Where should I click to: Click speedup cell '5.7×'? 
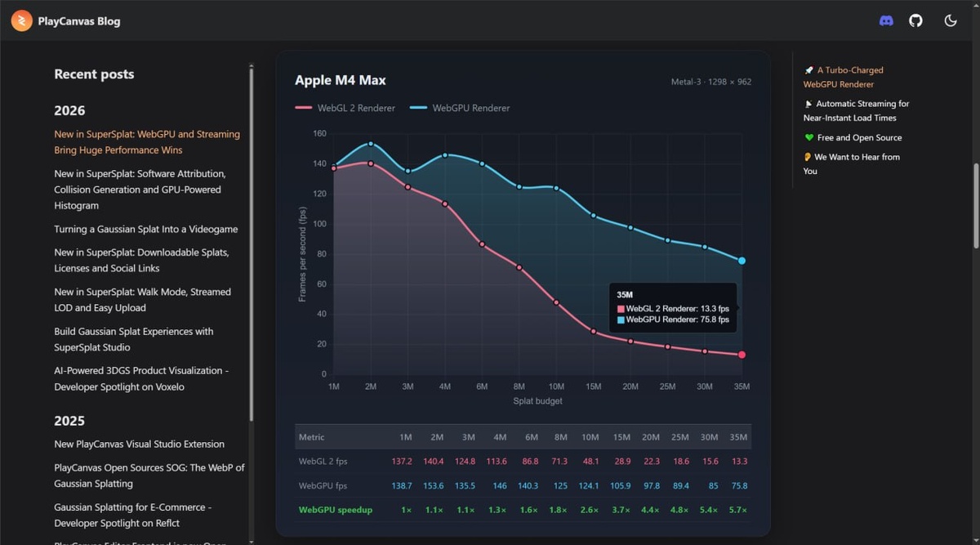click(738, 510)
